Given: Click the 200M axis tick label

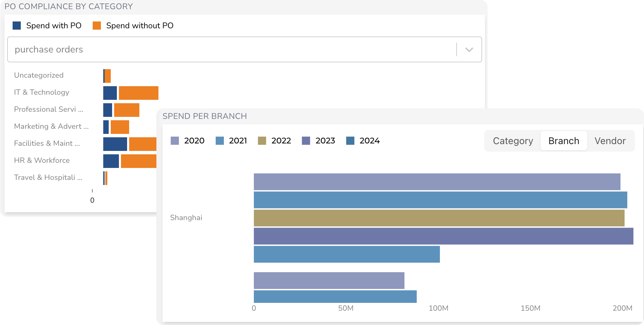Looking at the screenshot, I should coord(623,308).
